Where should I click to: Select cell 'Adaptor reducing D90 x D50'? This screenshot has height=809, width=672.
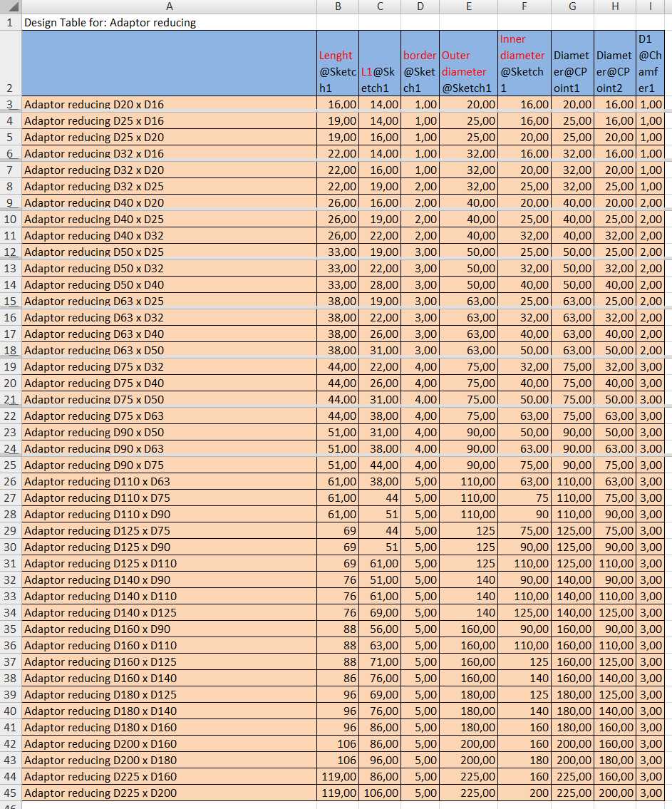coord(169,433)
